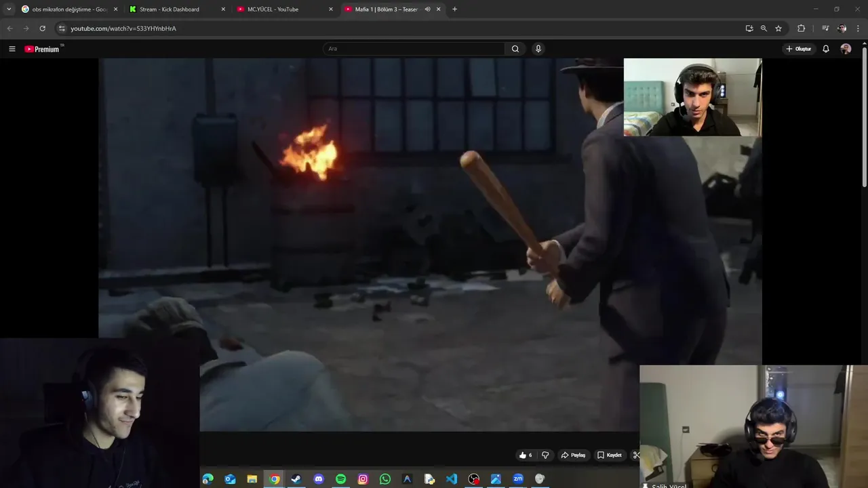This screenshot has height=488, width=868.
Task: Open Python icon from taskbar
Action: (x=429, y=479)
